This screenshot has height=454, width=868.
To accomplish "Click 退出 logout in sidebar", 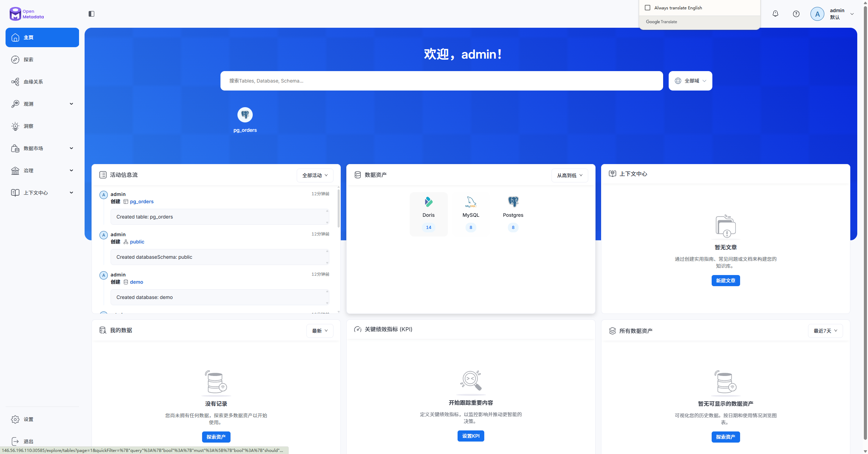I will coord(42,442).
